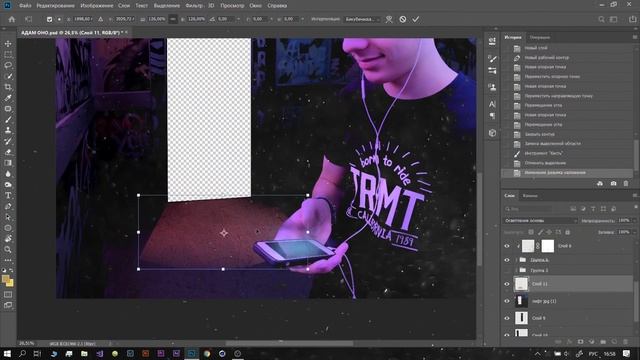Screen dimensions: 640x360
Task: Open the layer opacity dropdown arrow
Action: [x=634, y=220]
